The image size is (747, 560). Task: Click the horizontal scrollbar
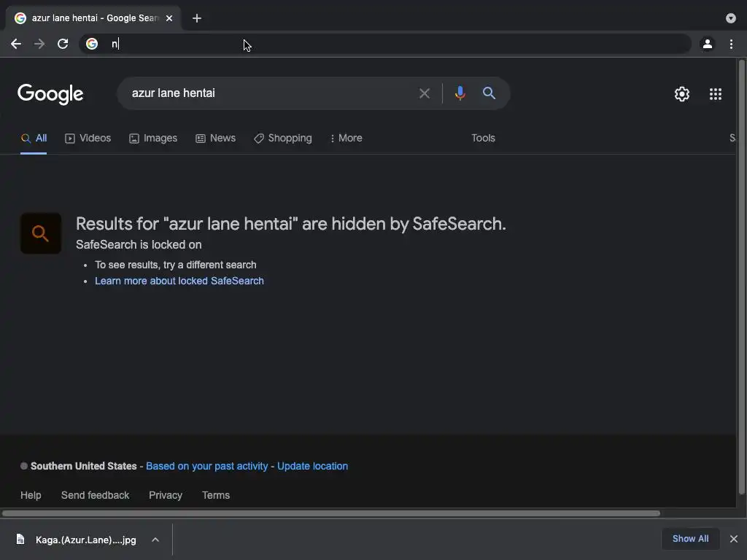coord(331,513)
